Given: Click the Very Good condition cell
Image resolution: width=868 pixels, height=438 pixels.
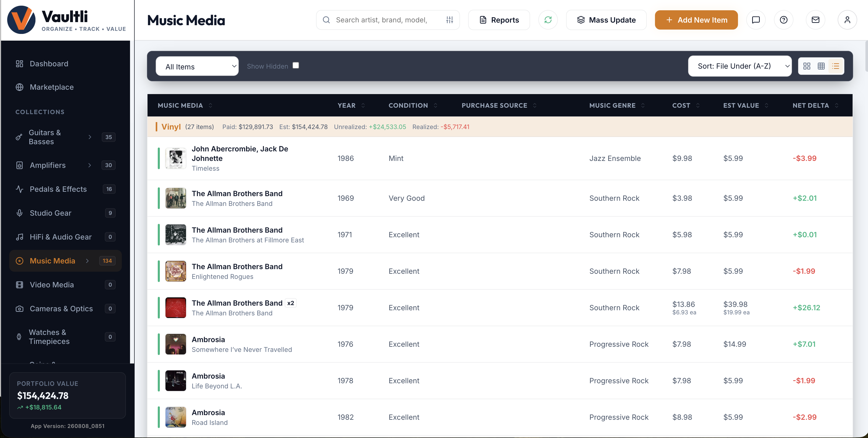Looking at the screenshot, I should coord(406,198).
